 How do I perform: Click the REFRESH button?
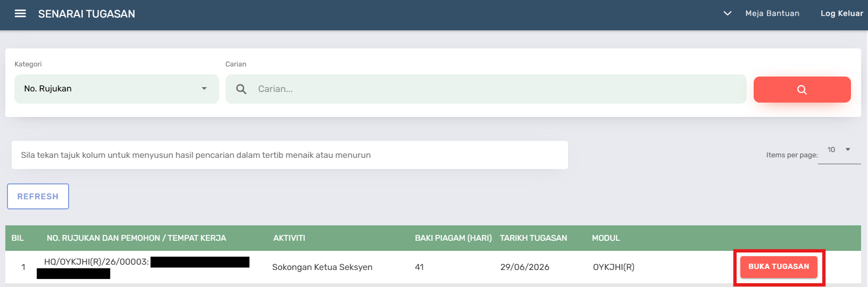point(38,196)
